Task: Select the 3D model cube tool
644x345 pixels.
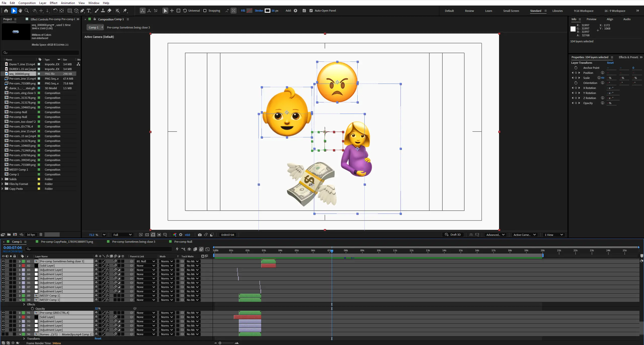Action: (76, 11)
